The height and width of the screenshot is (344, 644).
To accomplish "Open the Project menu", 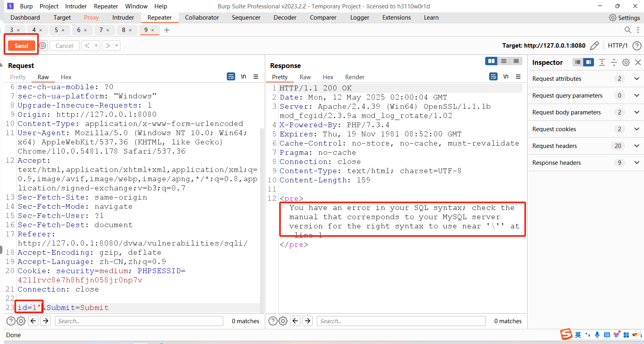I will [49, 6].
